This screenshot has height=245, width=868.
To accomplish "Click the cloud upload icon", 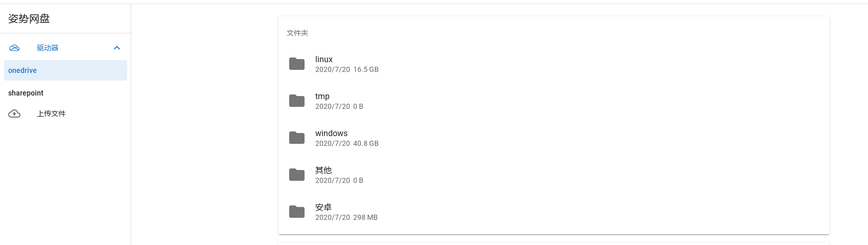I will pyautogui.click(x=14, y=114).
